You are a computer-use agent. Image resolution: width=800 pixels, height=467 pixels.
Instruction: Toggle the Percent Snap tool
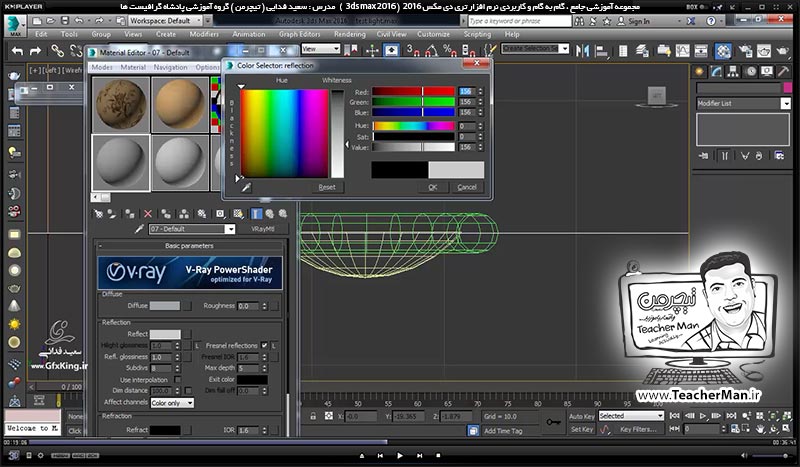pos(449,50)
